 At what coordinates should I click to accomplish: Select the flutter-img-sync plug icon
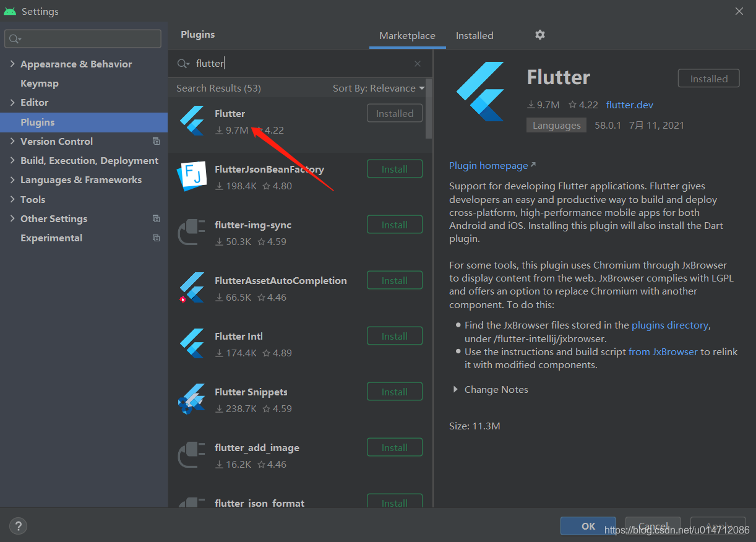[x=191, y=232]
